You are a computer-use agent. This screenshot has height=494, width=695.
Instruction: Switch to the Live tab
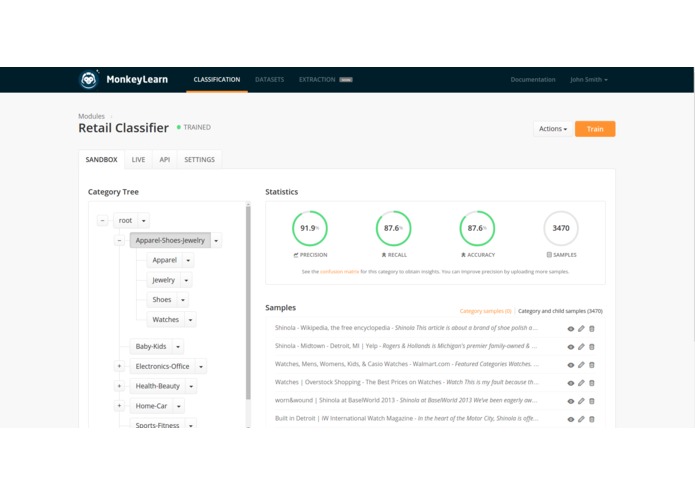pyautogui.click(x=138, y=159)
